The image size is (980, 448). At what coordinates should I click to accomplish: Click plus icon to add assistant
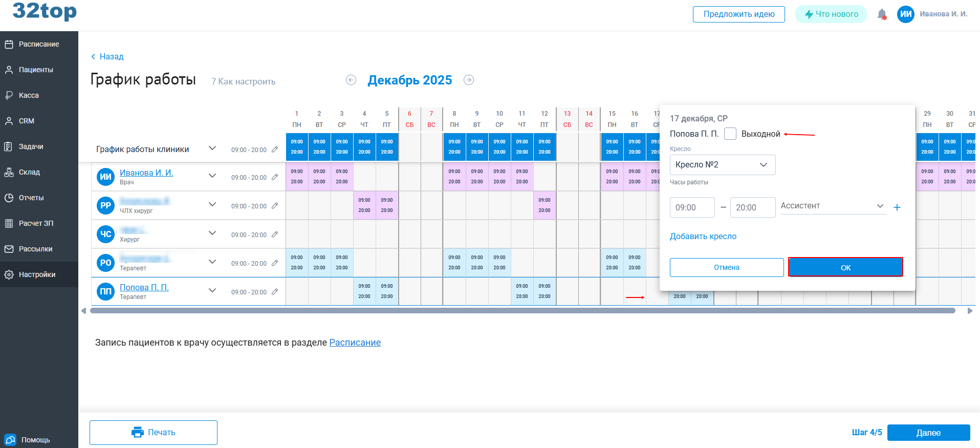(x=897, y=207)
